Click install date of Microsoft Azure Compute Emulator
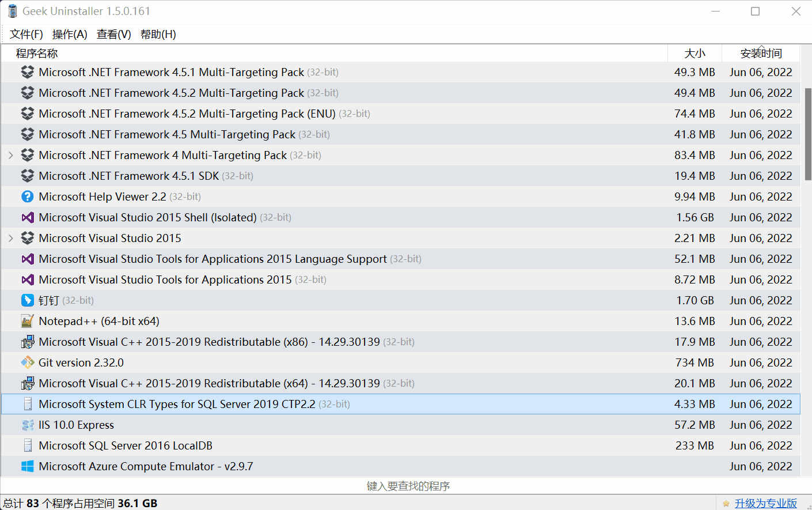Screen dimensions: 812x510 (x=761, y=466)
